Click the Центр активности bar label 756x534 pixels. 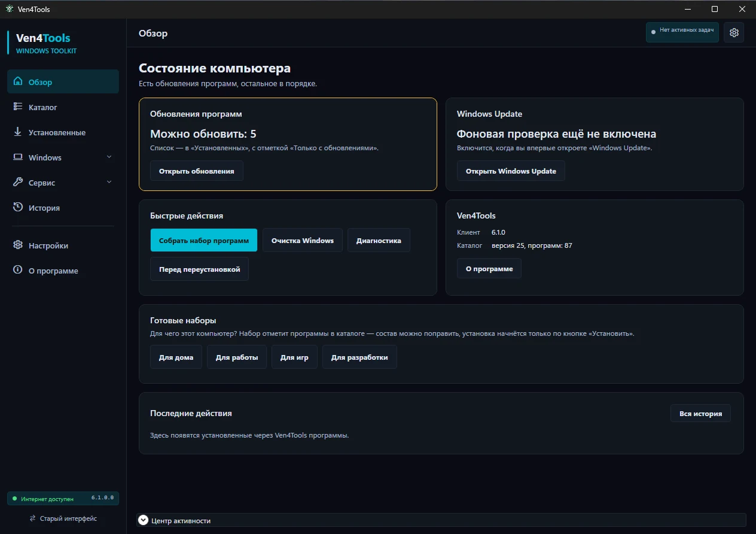click(181, 521)
